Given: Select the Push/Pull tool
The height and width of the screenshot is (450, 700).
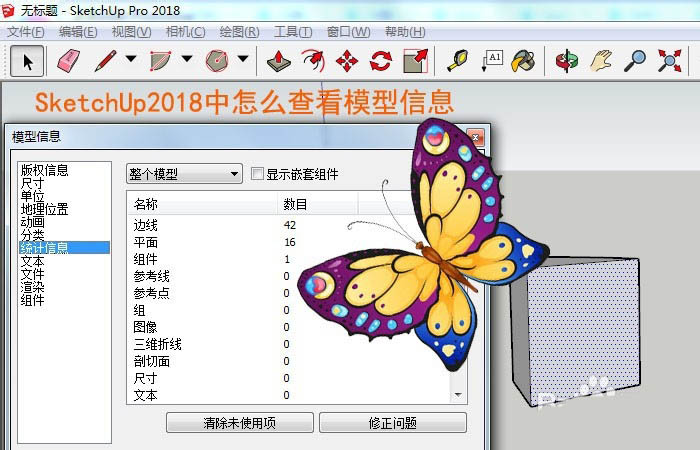Looking at the screenshot, I should 279,61.
